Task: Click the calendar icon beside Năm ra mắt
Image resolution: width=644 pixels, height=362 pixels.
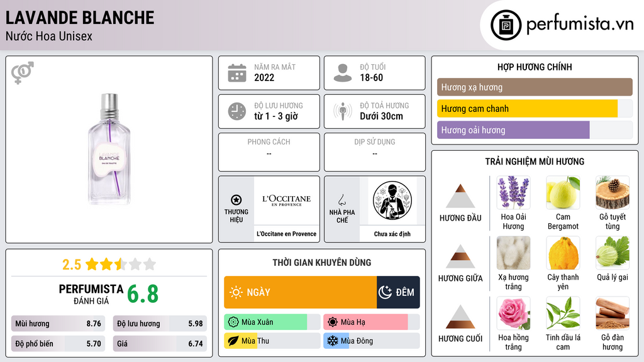Action: click(x=237, y=73)
